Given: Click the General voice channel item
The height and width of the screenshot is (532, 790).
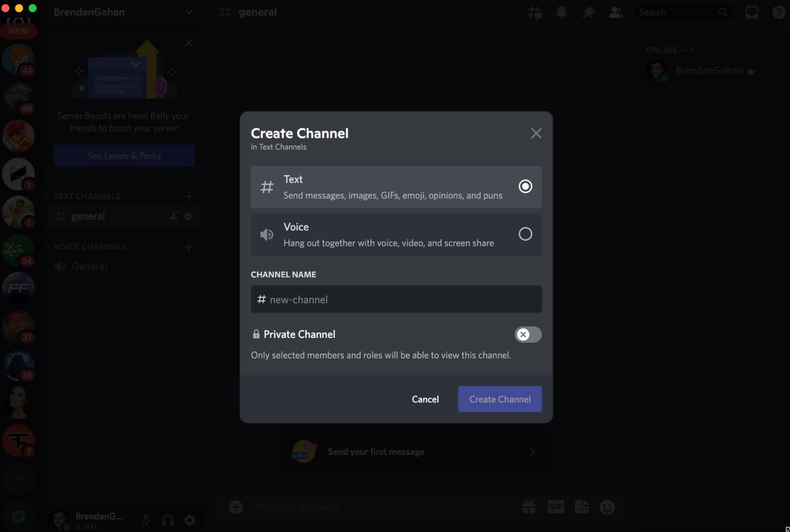Looking at the screenshot, I should pyautogui.click(x=89, y=266).
